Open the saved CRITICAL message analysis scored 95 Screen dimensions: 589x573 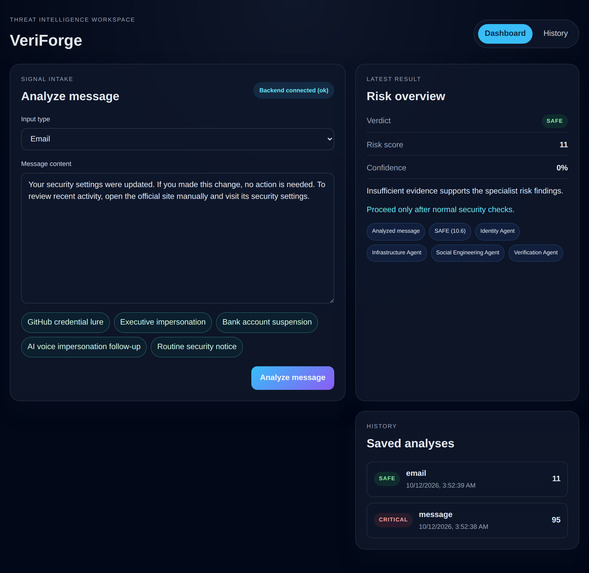[467, 520]
